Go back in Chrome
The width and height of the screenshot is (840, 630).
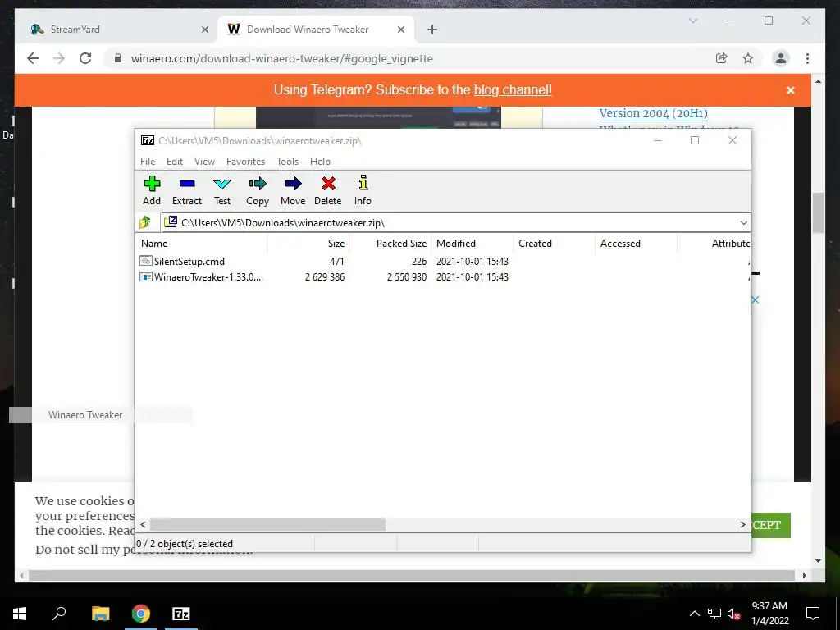pyautogui.click(x=33, y=58)
